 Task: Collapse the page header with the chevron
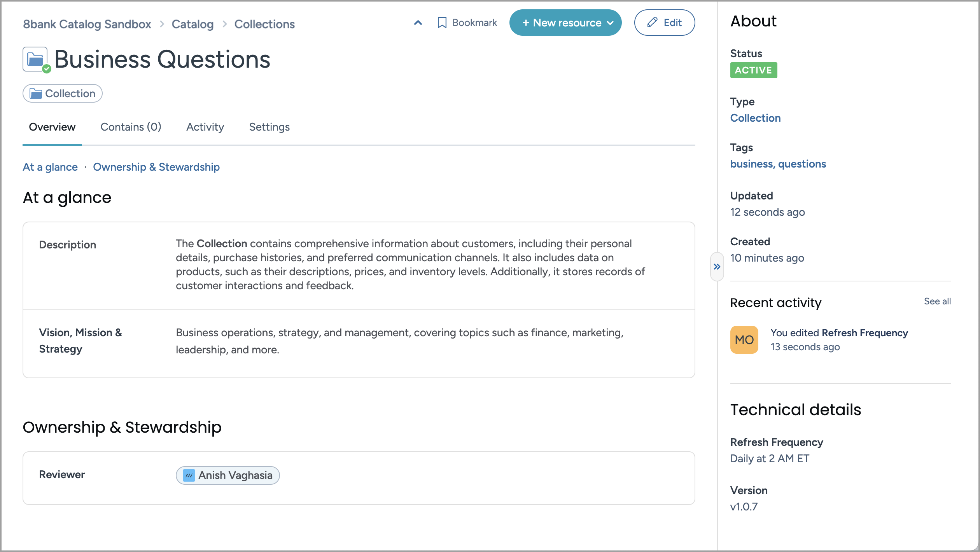click(x=417, y=23)
